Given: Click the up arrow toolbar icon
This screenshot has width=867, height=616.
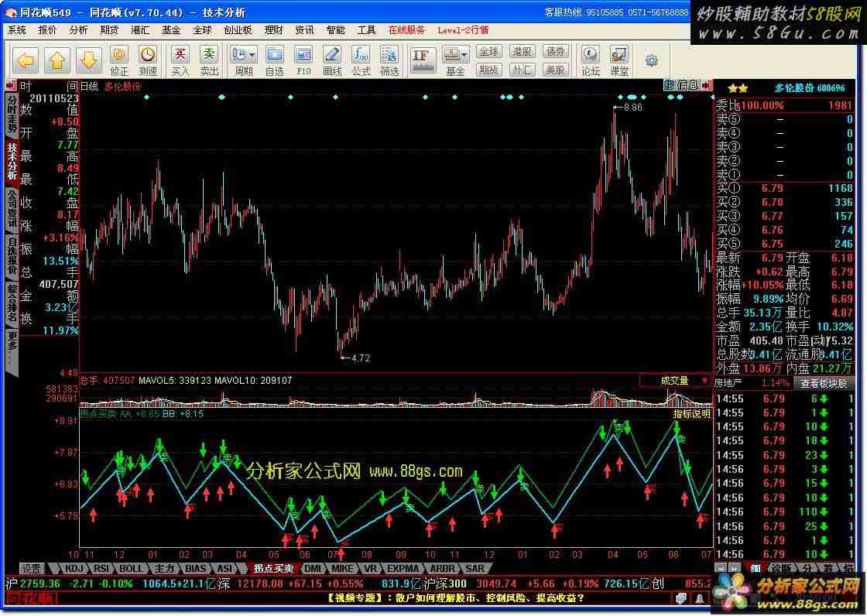Looking at the screenshot, I should click(57, 60).
